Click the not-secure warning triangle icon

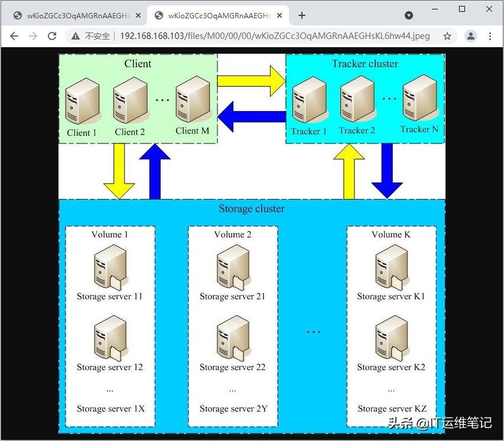click(x=76, y=36)
